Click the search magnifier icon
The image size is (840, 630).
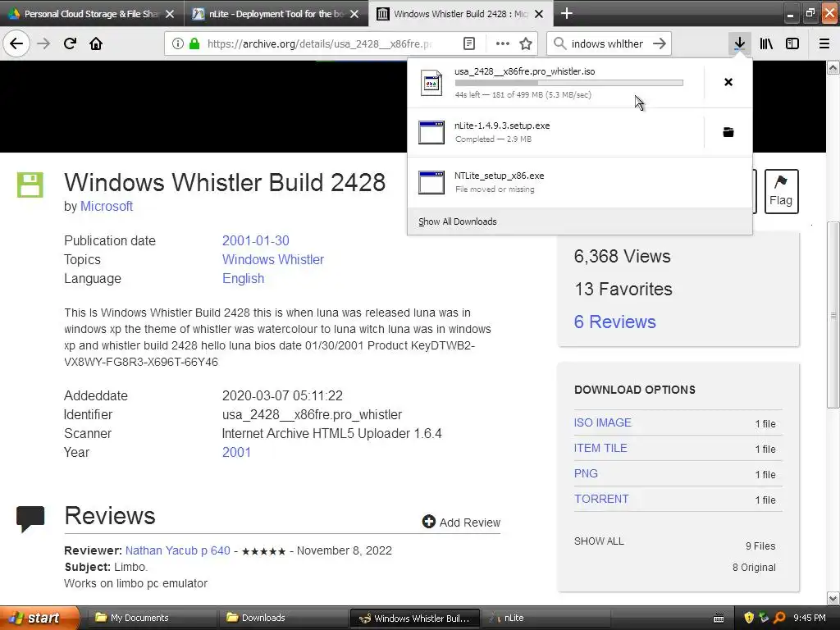[559, 43]
